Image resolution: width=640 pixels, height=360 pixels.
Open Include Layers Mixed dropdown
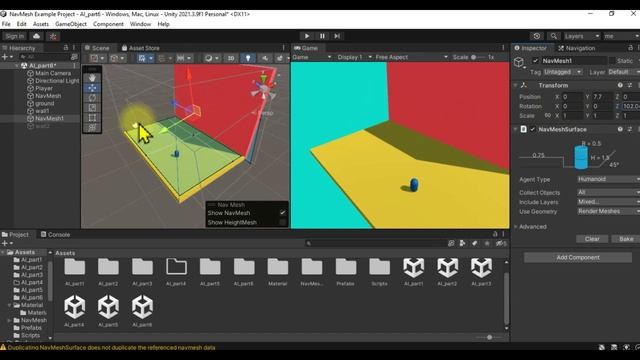pyautogui.click(x=609, y=202)
